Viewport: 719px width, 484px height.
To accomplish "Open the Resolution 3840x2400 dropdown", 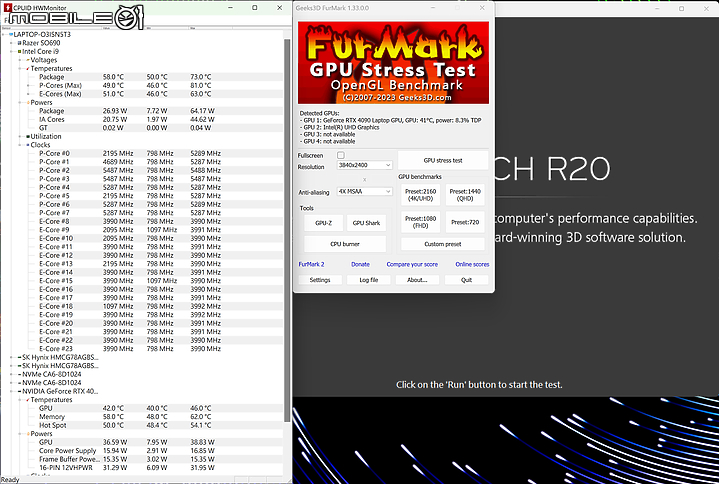I will point(365,165).
